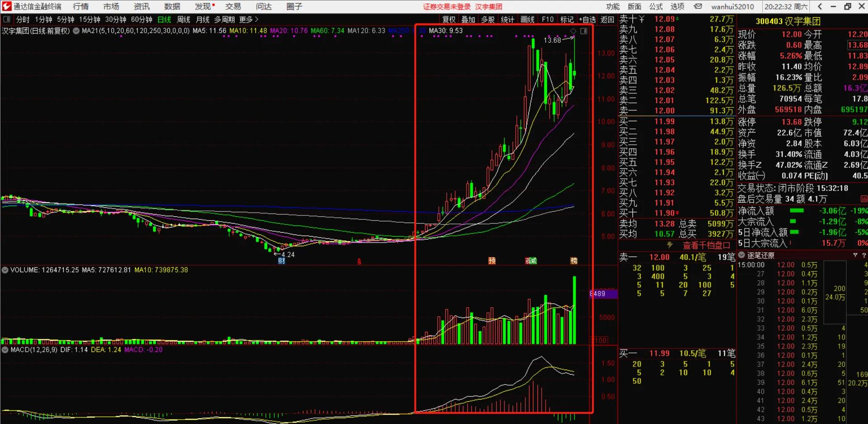Click the small chart icon beside 盘后交易量
Screen dimensions: 868x424
click(863, 199)
